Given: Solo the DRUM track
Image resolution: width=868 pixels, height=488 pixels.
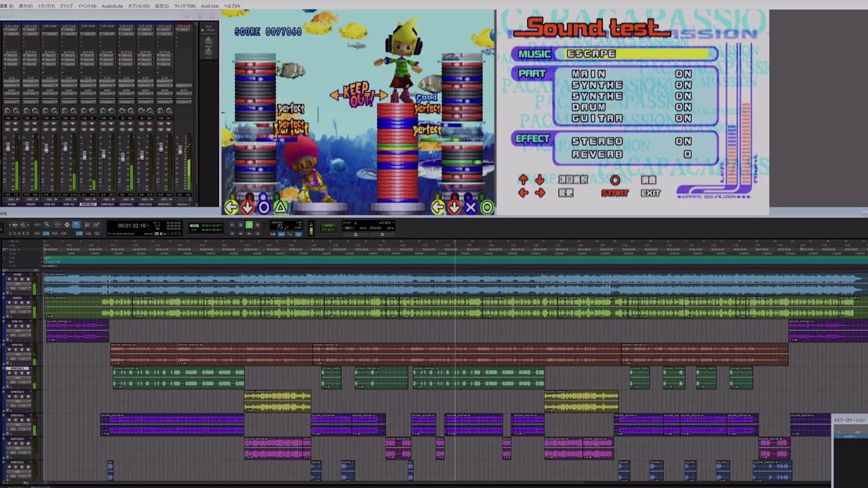Looking at the screenshot, I should [x=22, y=303].
